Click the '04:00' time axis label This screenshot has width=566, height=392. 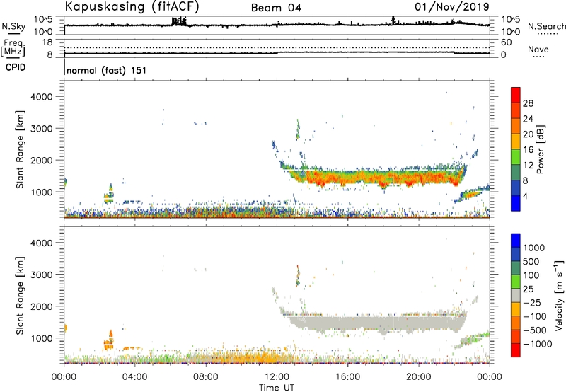(135, 377)
